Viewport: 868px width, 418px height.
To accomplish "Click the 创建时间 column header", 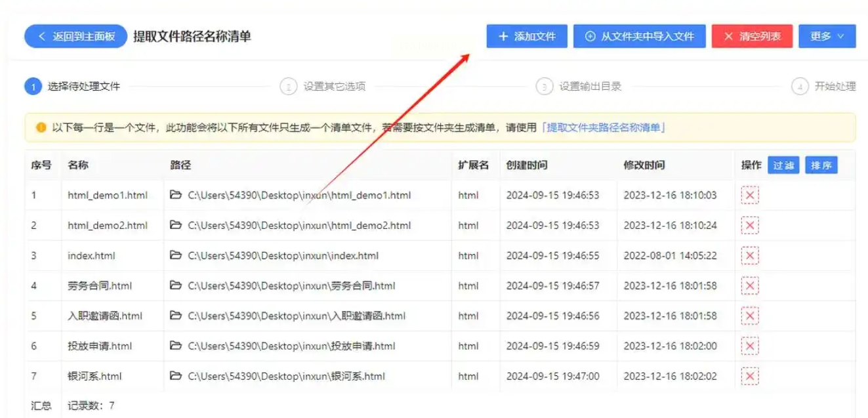I will click(x=527, y=165).
